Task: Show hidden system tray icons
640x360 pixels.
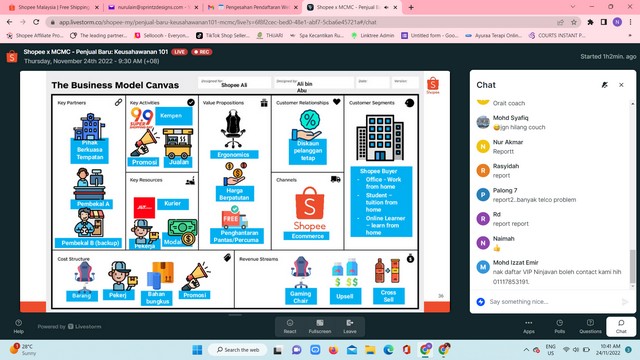Action: point(526,350)
